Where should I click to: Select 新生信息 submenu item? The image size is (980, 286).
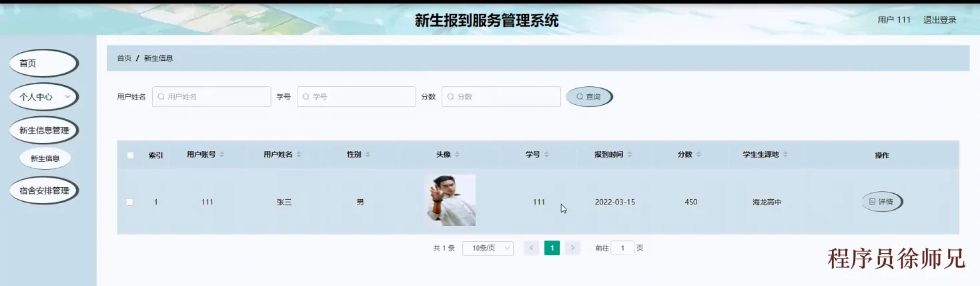pyautogui.click(x=45, y=158)
